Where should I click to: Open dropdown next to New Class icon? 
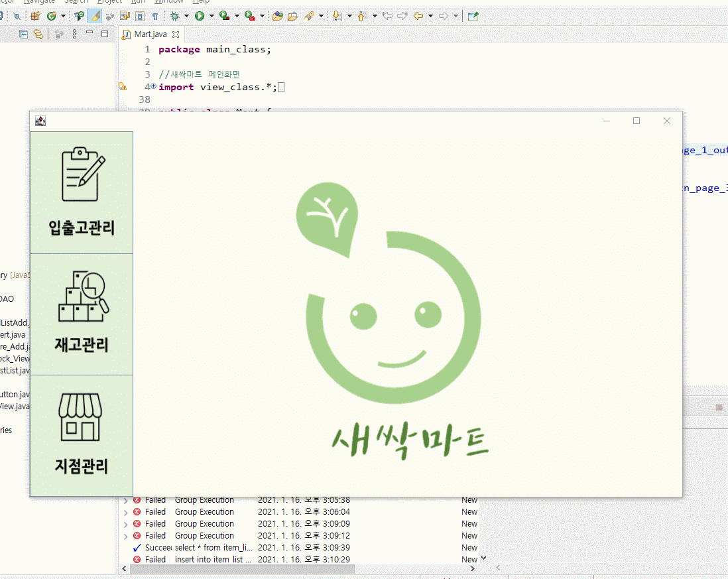tap(63, 17)
